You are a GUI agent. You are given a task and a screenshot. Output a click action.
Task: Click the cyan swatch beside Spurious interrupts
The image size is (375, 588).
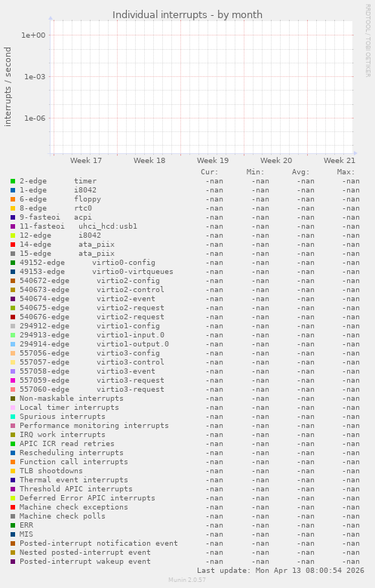coord(13,417)
